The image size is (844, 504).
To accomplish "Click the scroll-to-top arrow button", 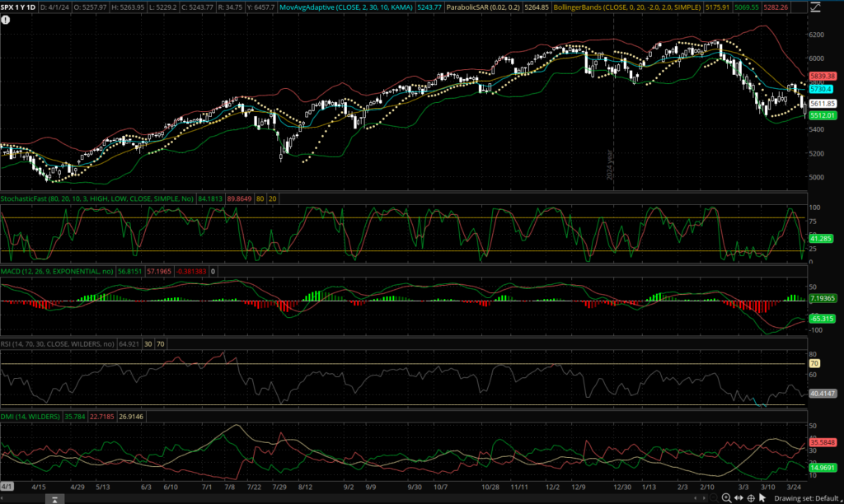I will (54, 499).
